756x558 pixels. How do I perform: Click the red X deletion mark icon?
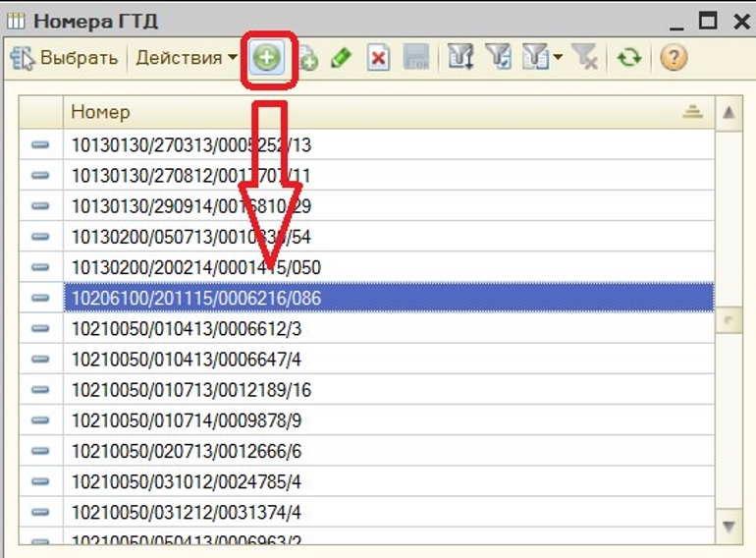[378, 59]
